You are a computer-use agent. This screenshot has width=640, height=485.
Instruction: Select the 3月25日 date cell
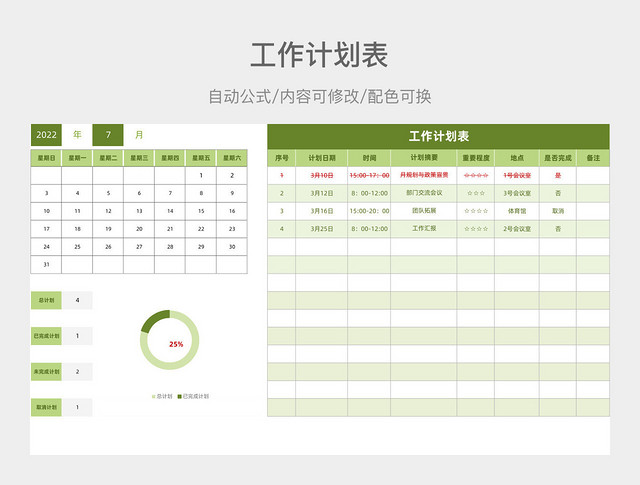[322, 229]
